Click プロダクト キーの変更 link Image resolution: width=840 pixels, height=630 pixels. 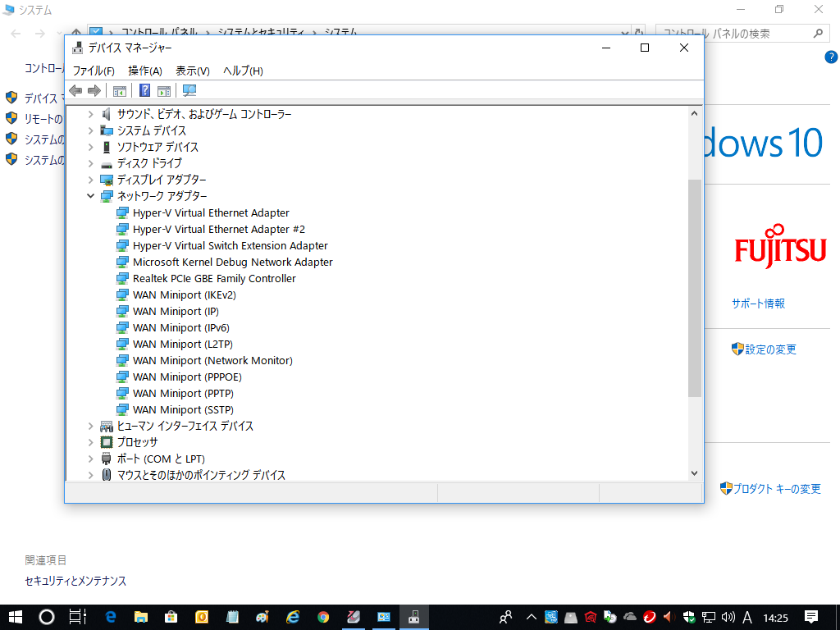pos(777,489)
